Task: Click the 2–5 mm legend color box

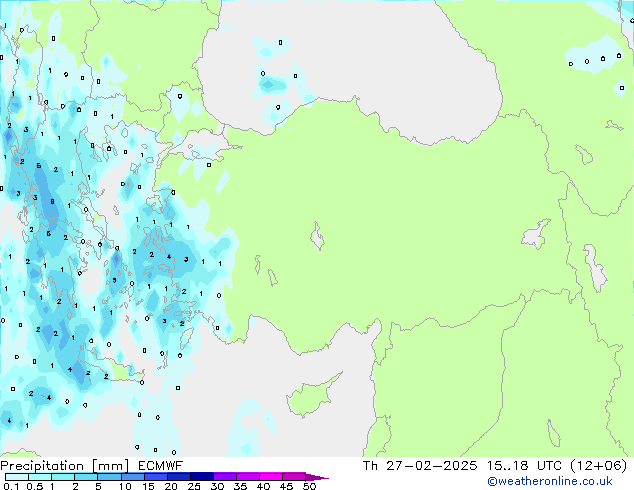Action: [x=86, y=477]
